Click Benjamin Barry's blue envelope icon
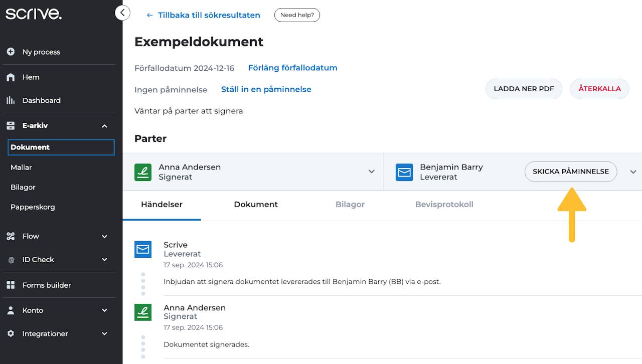This screenshot has height=364, width=642. click(404, 172)
